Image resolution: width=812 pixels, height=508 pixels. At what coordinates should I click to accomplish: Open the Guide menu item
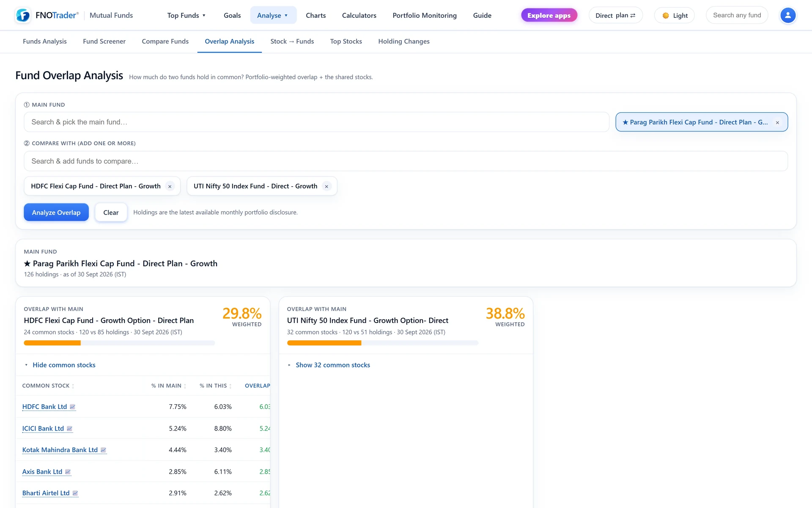tap(482, 15)
